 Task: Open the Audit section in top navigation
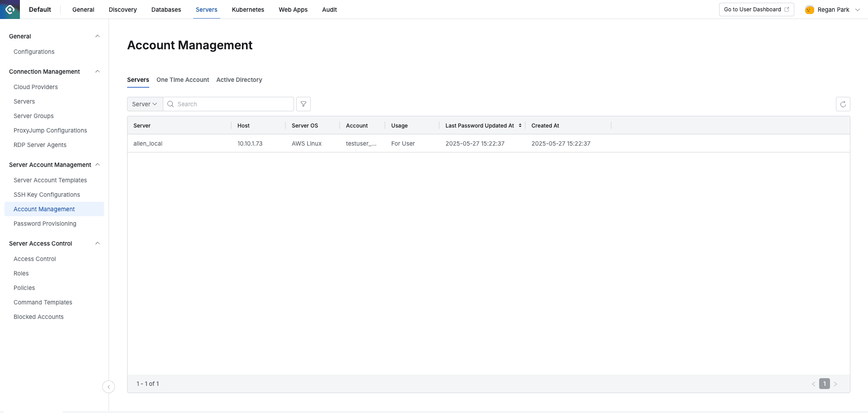click(x=329, y=9)
